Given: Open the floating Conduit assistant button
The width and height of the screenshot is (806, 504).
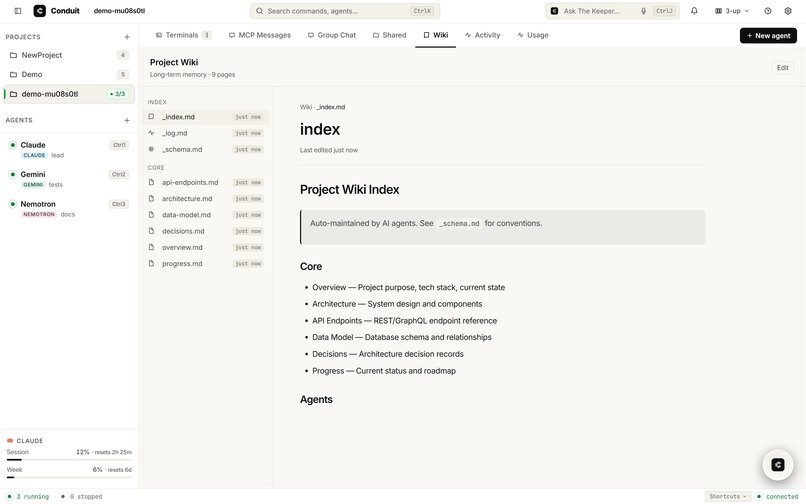Looking at the screenshot, I should click(x=778, y=465).
